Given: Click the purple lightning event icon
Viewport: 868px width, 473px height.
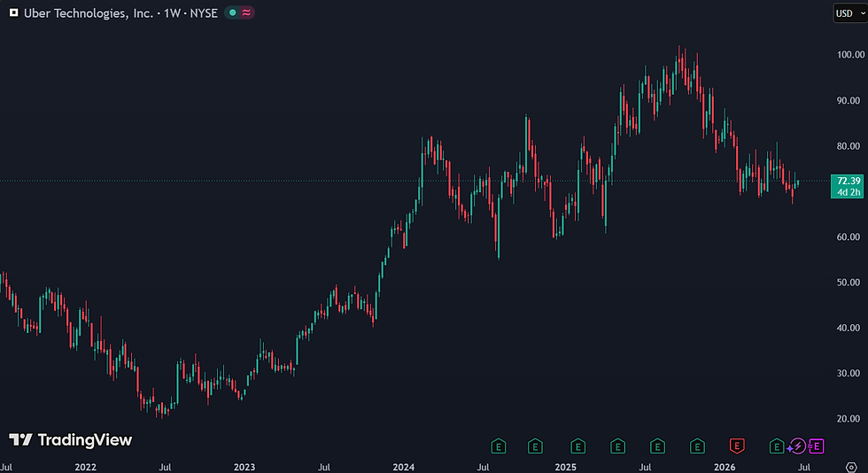Looking at the screenshot, I should [796, 446].
